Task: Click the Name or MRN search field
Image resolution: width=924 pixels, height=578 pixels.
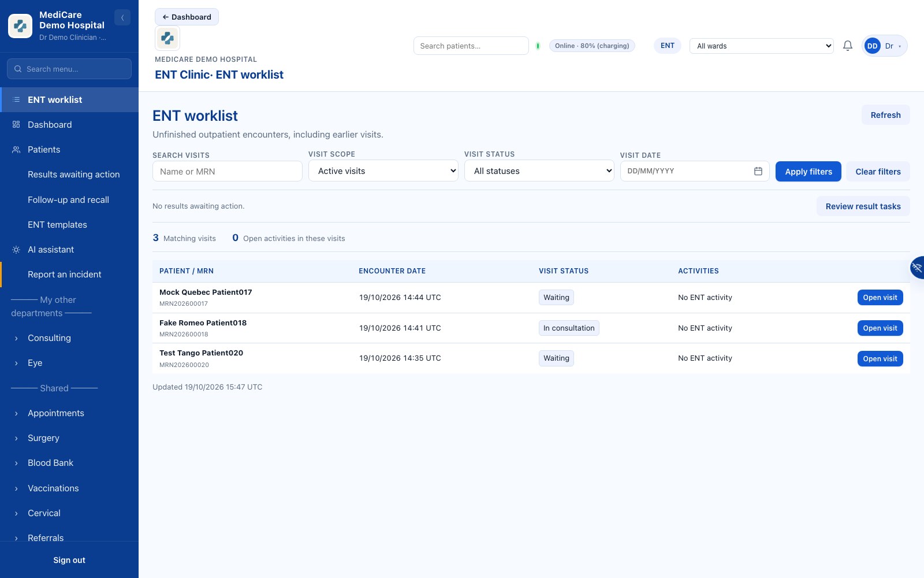Action: 228,171
